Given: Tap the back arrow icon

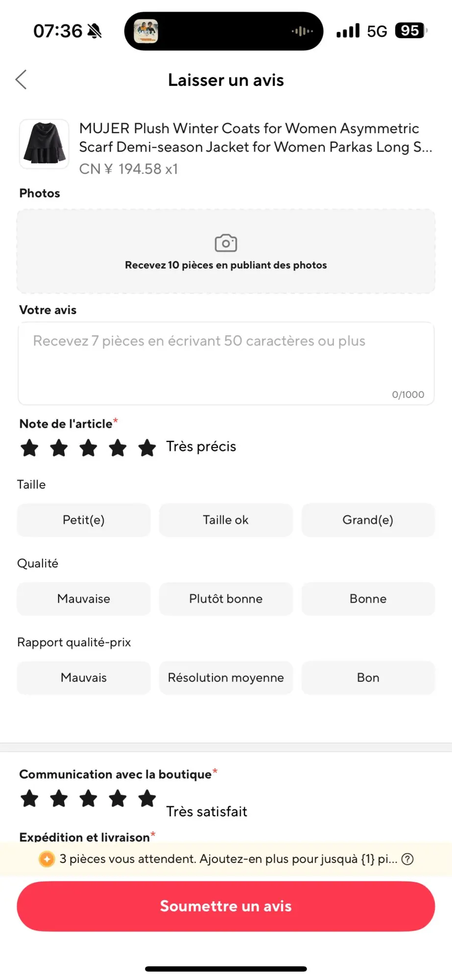Looking at the screenshot, I should (x=21, y=79).
